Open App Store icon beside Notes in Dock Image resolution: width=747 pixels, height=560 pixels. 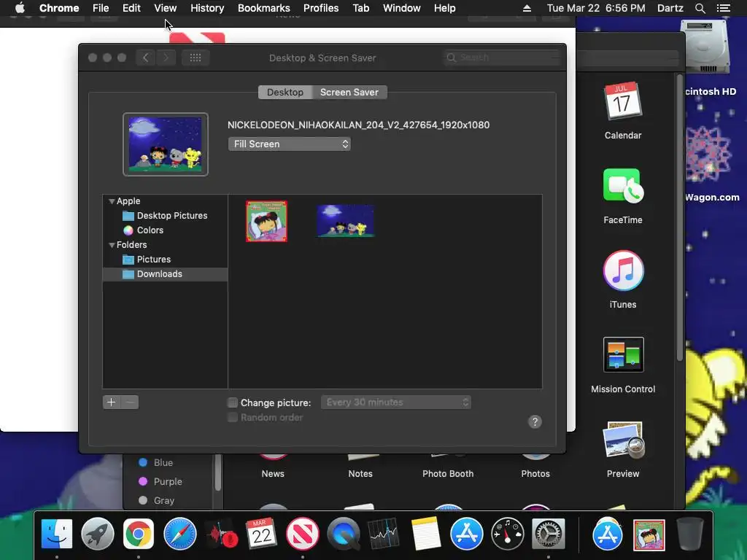tap(466, 534)
